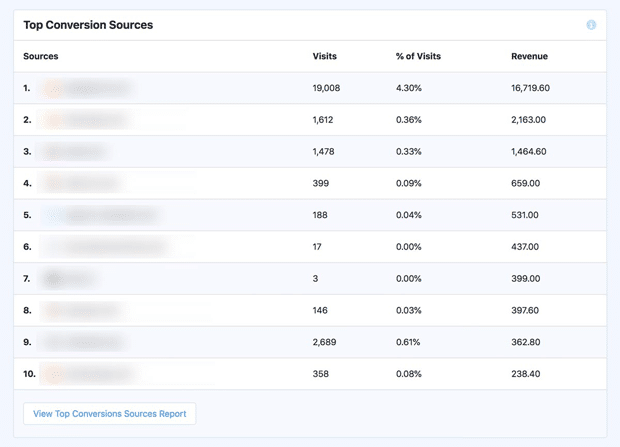Screen dimensions: 620x447
Task: Select the 188 visits cell
Action: click(x=320, y=215)
